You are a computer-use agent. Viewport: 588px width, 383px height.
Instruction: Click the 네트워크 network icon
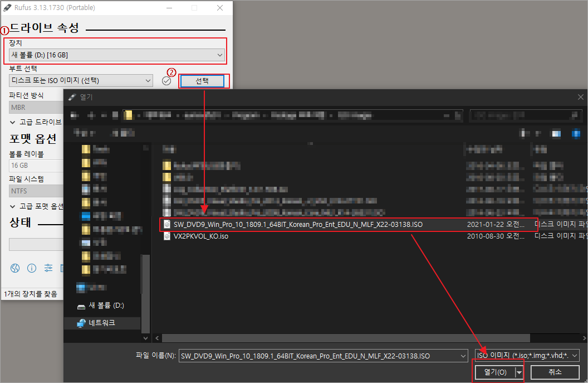click(x=81, y=323)
